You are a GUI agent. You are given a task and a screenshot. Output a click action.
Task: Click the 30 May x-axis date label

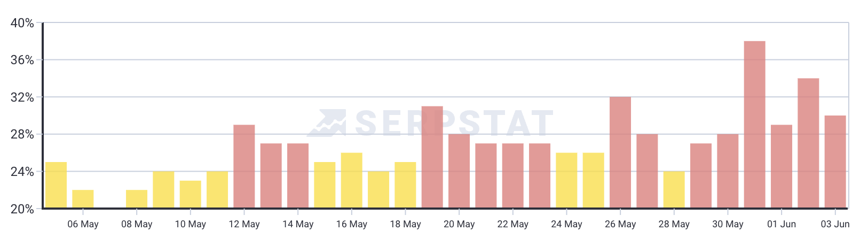pyautogui.click(x=728, y=224)
